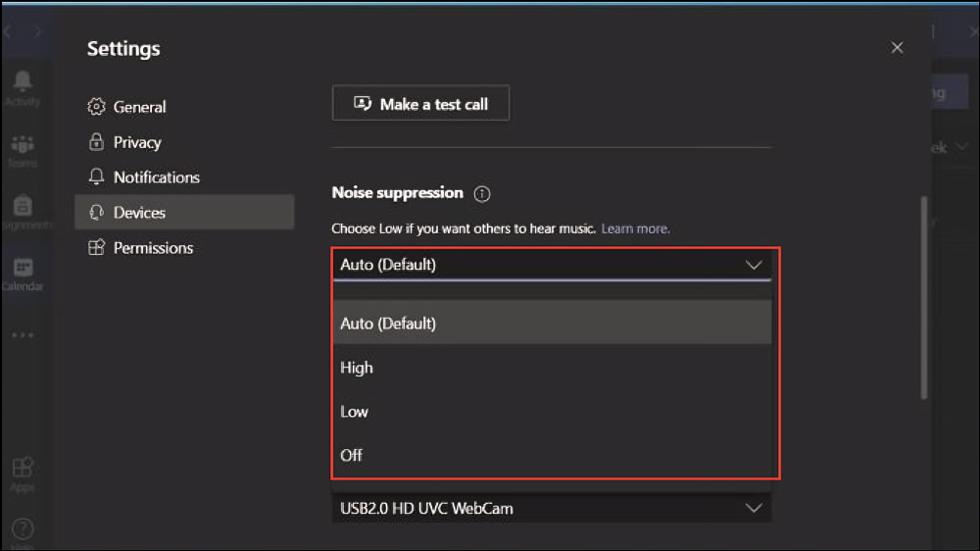980x551 pixels.
Task: Switch to Privacy settings tab
Action: click(x=136, y=142)
